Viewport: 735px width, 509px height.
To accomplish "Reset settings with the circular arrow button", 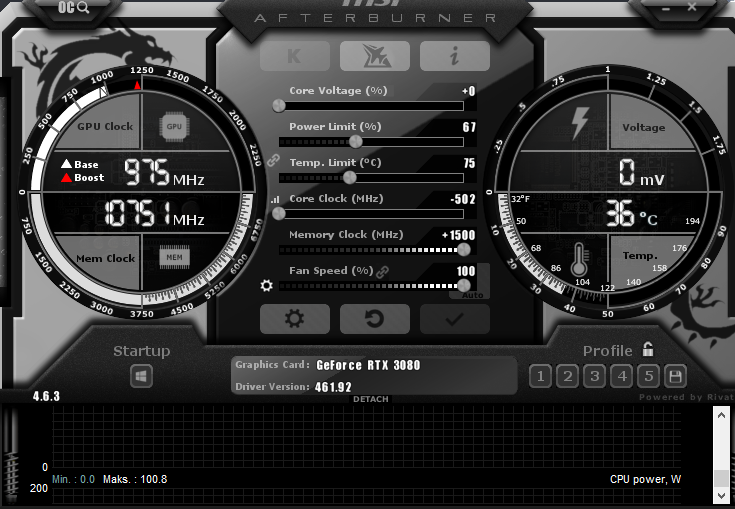I will [x=375, y=319].
